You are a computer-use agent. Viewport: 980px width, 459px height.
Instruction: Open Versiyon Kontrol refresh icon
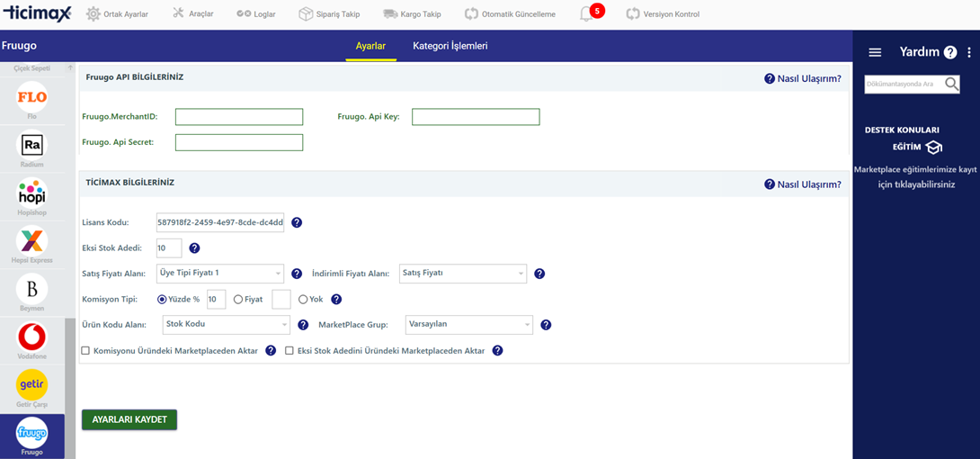pyautogui.click(x=633, y=13)
